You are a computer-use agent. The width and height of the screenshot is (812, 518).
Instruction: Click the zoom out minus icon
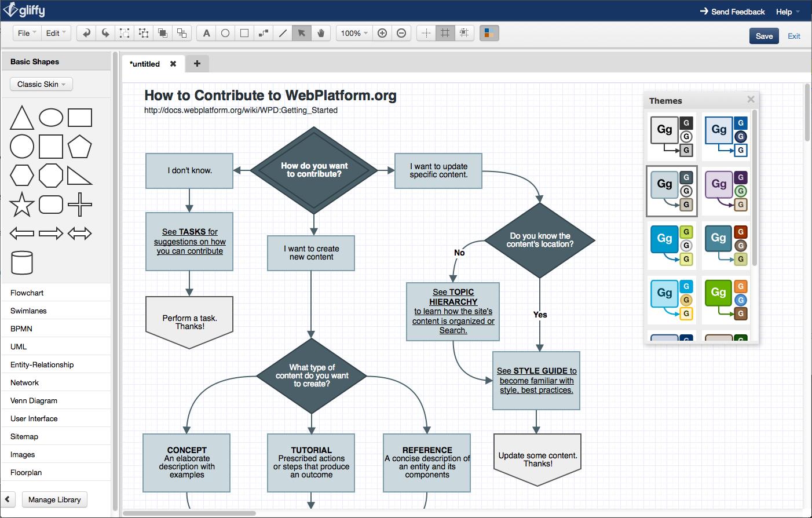click(x=401, y=33)
